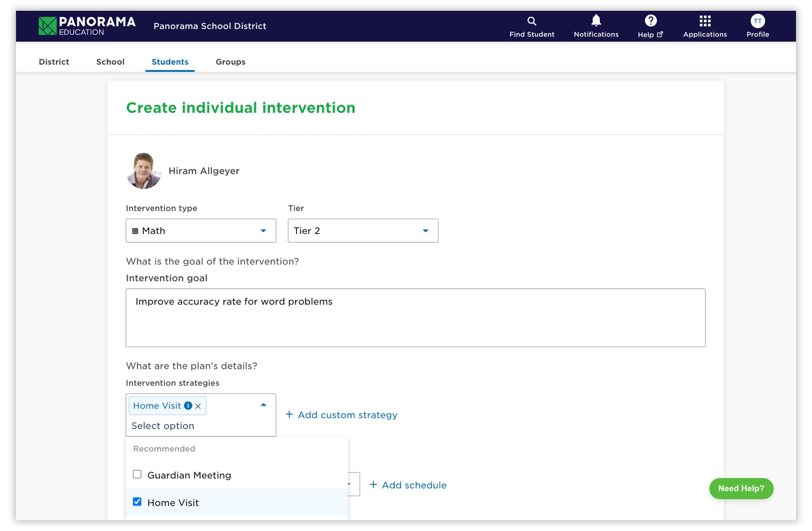Viewport: 812px width, 531px height.
Task: Click the Hiram Allgeyer student name
Action: (x=204, y=171)
